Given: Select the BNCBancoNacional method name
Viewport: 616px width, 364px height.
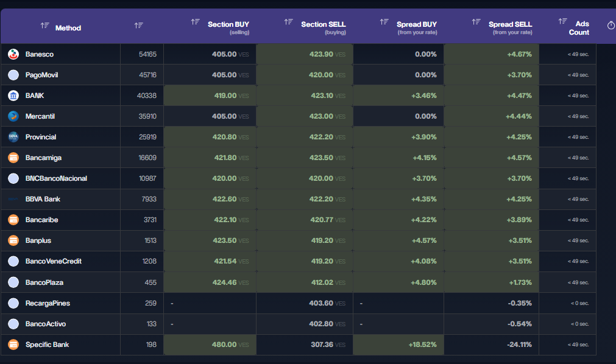Looking at the screenshot, I should [56, 178].
